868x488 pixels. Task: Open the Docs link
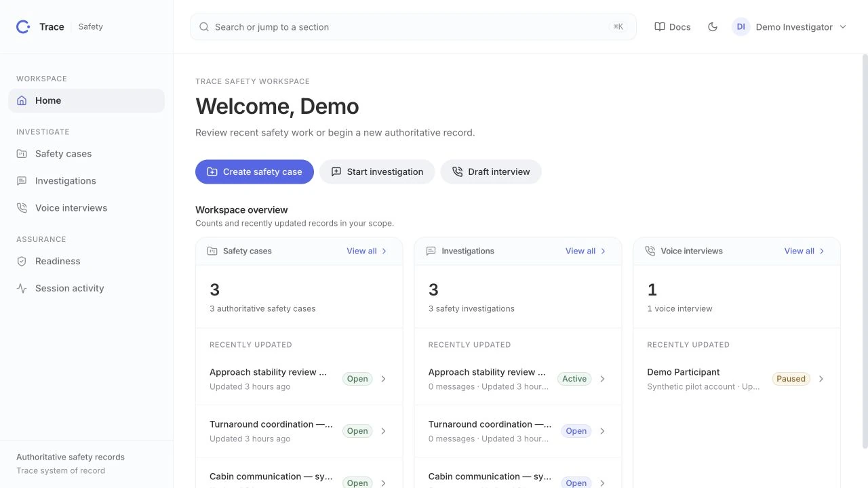click(673, 27)
